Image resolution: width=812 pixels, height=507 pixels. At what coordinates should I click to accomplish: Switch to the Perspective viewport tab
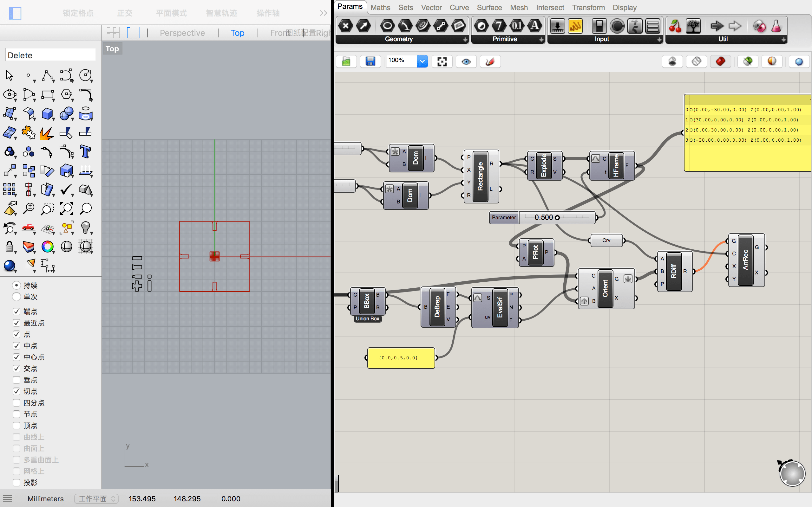click(x=182, y=33)
